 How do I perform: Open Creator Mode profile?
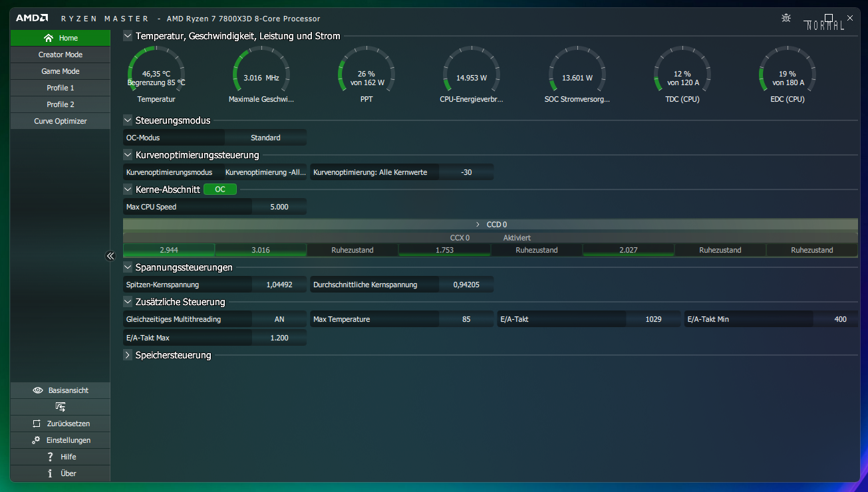pyautogui.click(x=61, y=55)
